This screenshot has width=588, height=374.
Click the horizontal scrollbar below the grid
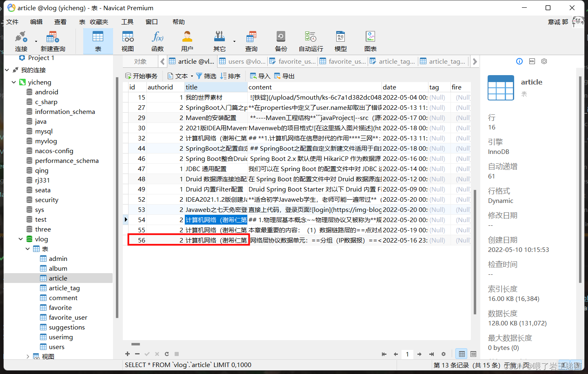click(136, 344)
